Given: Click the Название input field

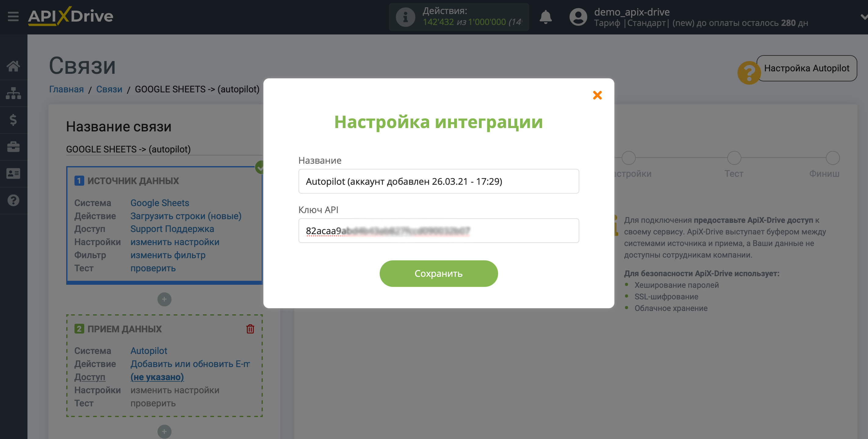Looking at the screenshot, I should coord(438,181).
